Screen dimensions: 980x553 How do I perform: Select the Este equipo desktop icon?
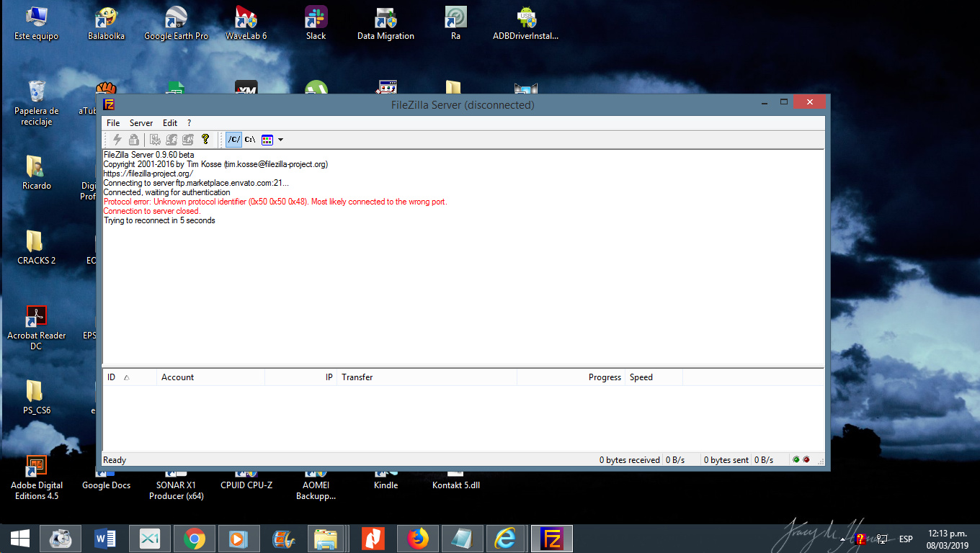[37, 24]
